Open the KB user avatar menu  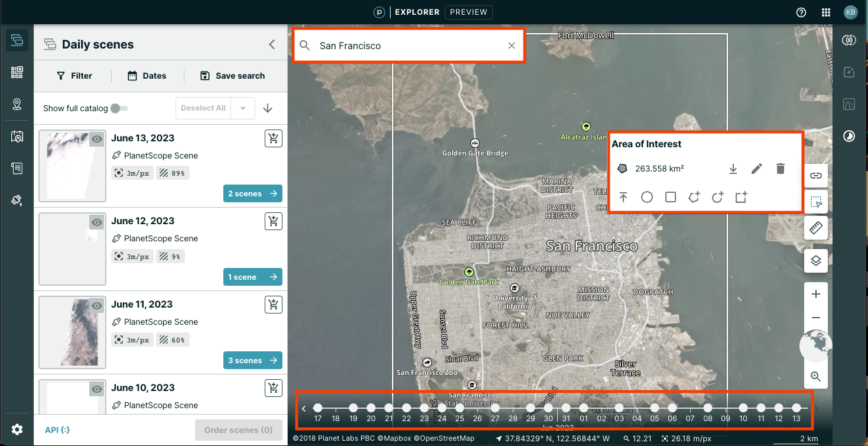[x=850, y=12]
